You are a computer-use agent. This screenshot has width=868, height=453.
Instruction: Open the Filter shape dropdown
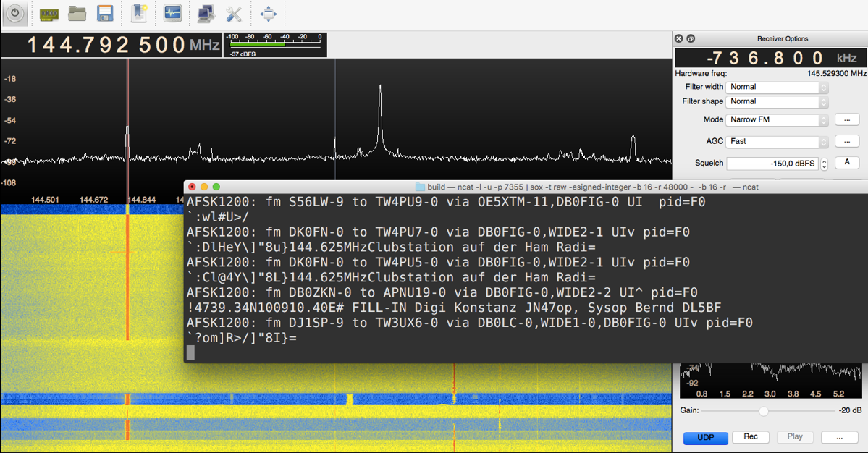pos(777,102)
